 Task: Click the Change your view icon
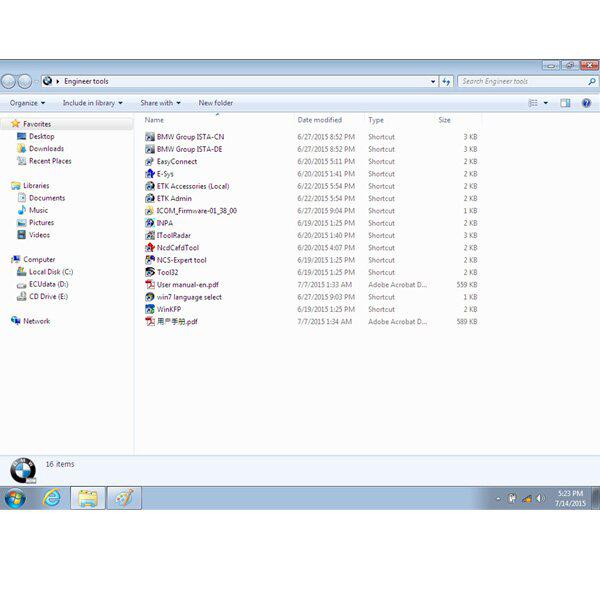pos(533,103)
